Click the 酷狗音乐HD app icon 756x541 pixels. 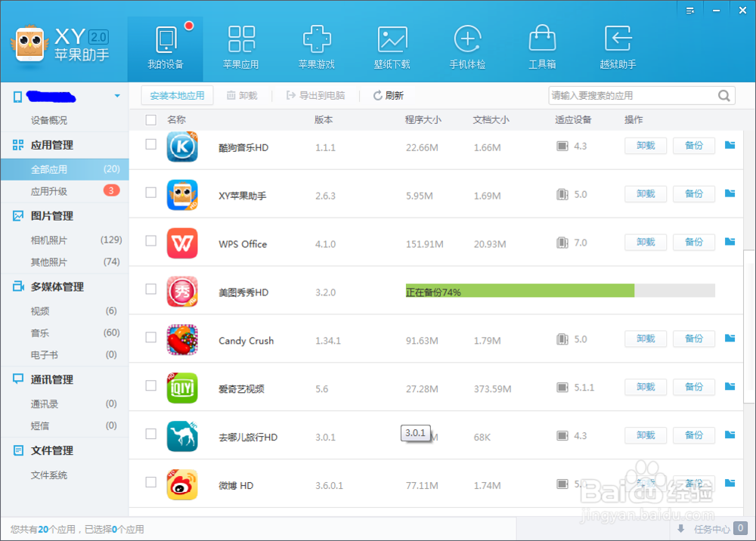tap(182, 147)
